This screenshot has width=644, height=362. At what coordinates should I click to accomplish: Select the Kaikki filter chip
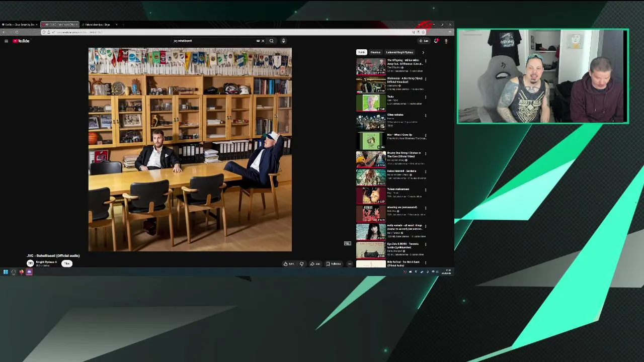[362, 52]
